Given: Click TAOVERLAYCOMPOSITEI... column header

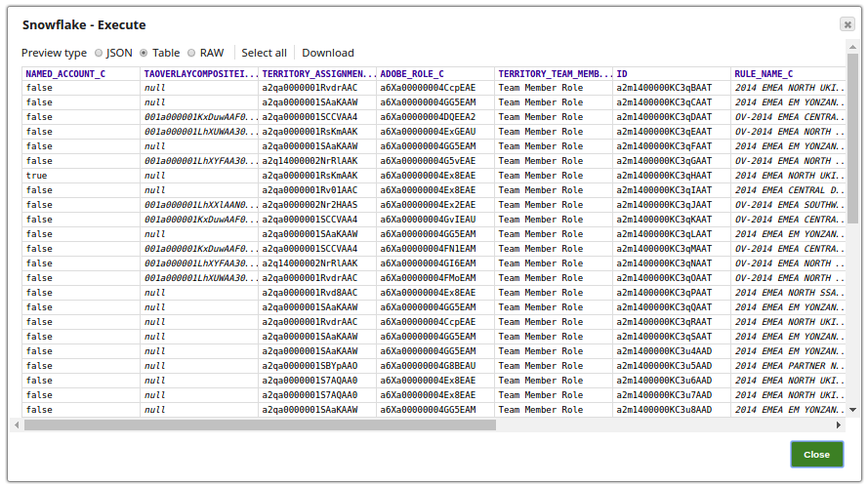Looking at the screenshot, I should (x=201, y=73).
